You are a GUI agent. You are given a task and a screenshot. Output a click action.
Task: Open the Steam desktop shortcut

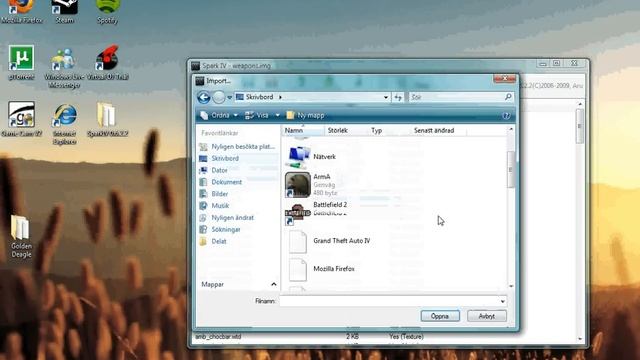pos(64,11)
